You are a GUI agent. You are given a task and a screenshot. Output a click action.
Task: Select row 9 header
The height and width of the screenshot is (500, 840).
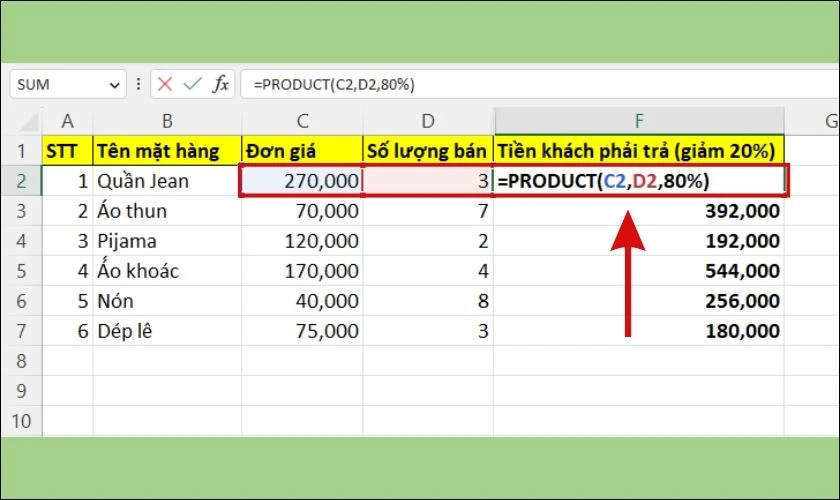click(21, 391)
